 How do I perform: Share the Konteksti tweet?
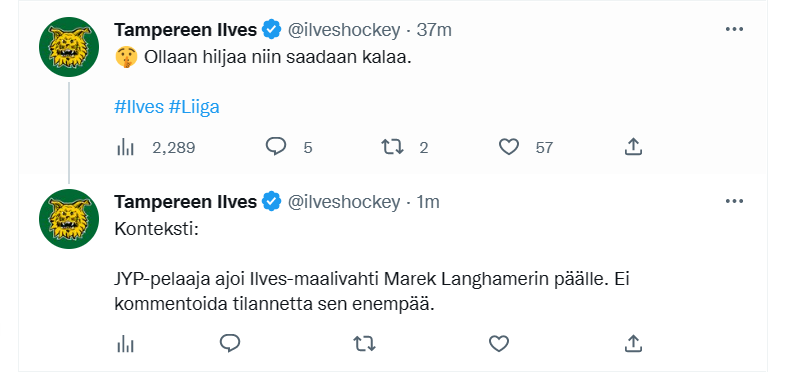pos(633,343)
